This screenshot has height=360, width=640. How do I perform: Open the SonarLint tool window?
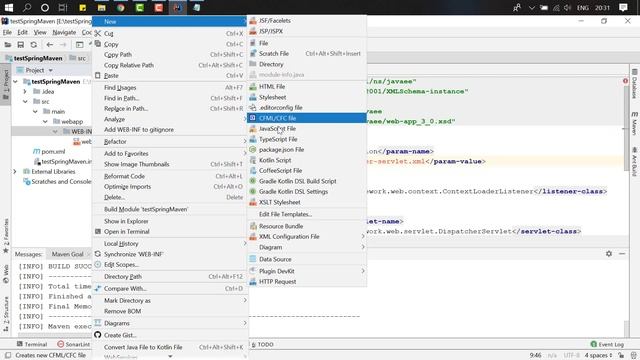[73, 344]
